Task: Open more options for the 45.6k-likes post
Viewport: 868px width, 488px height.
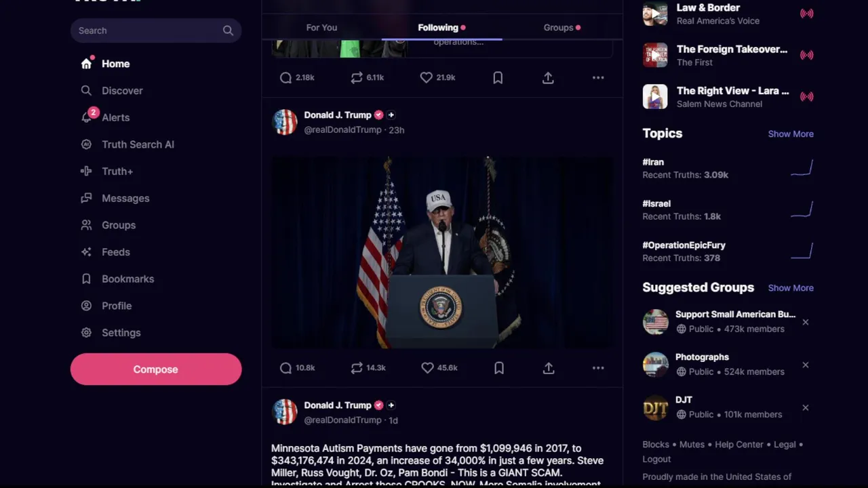Action: point(598,368)
